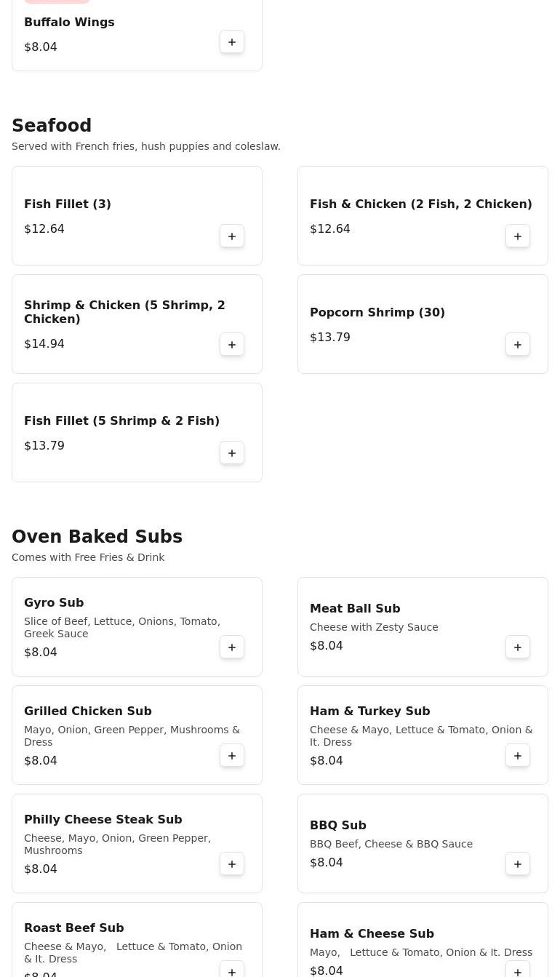Viewport: 560px width, 977px height.
Task: Select the Oven Baked Subs heading
Action: point(97,537)
